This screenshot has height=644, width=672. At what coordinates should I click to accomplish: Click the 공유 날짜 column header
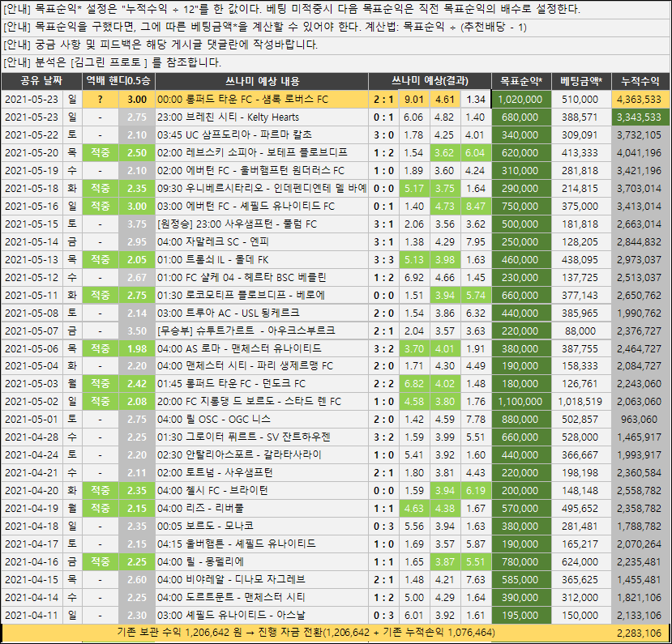click(x=41, y=81)
